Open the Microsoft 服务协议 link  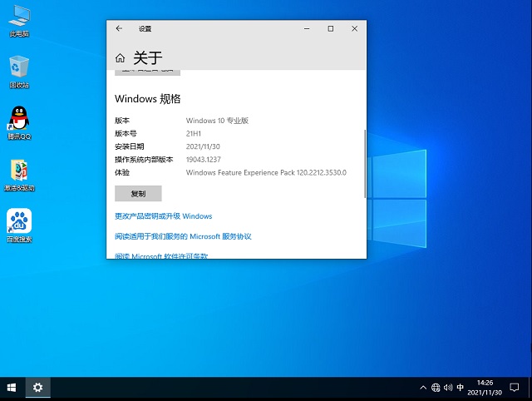(x=183, y=236)
